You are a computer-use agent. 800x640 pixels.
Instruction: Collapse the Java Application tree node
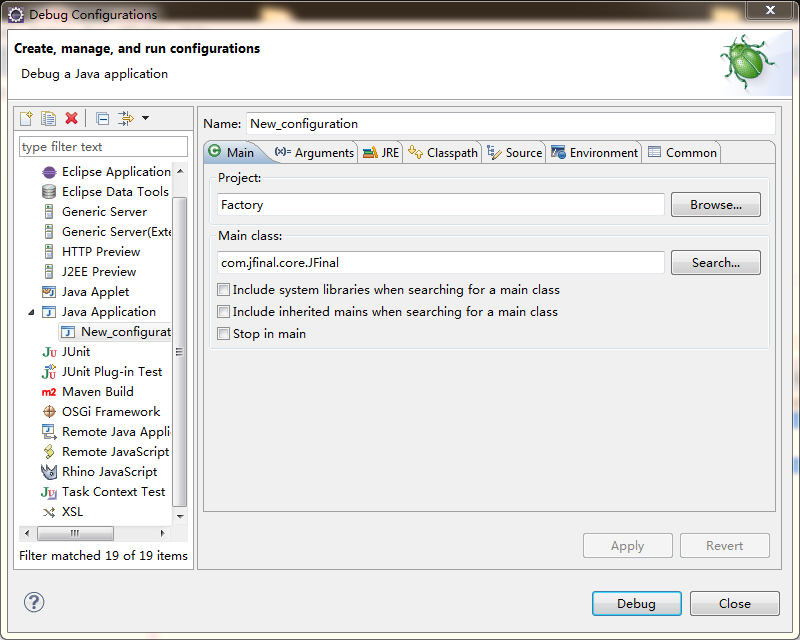point(32,312)
